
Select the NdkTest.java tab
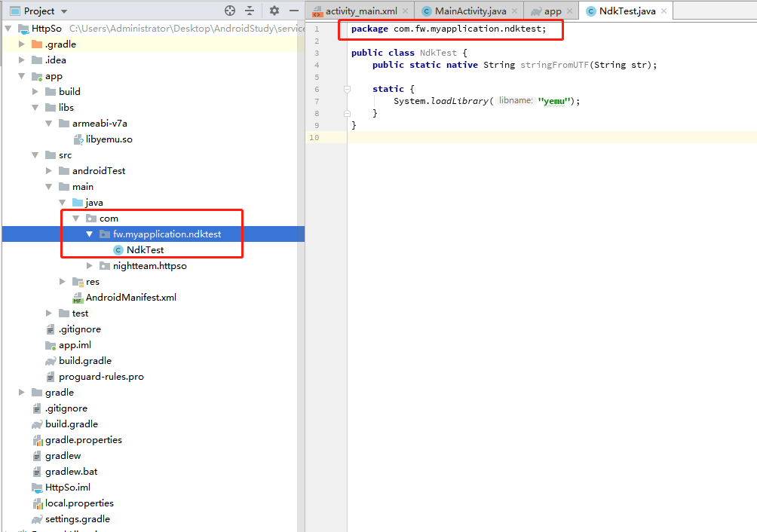pyautogui.click(x=627, y=11)
